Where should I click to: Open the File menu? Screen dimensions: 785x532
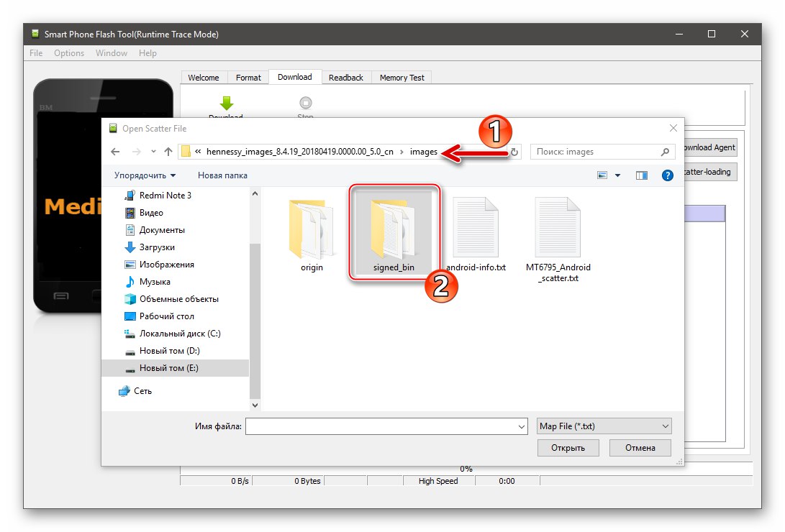pos(36,53)
